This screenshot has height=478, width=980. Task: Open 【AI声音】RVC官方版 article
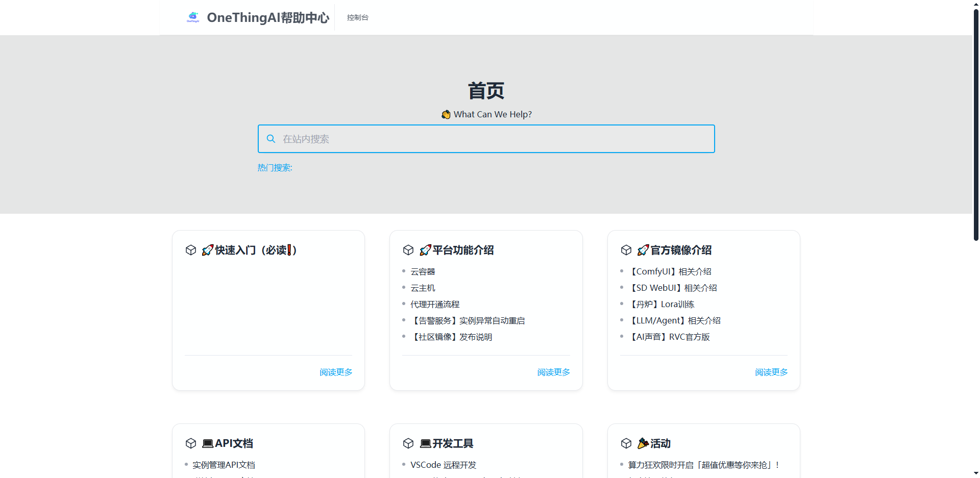pyautogui.click(x=669, y=337)
